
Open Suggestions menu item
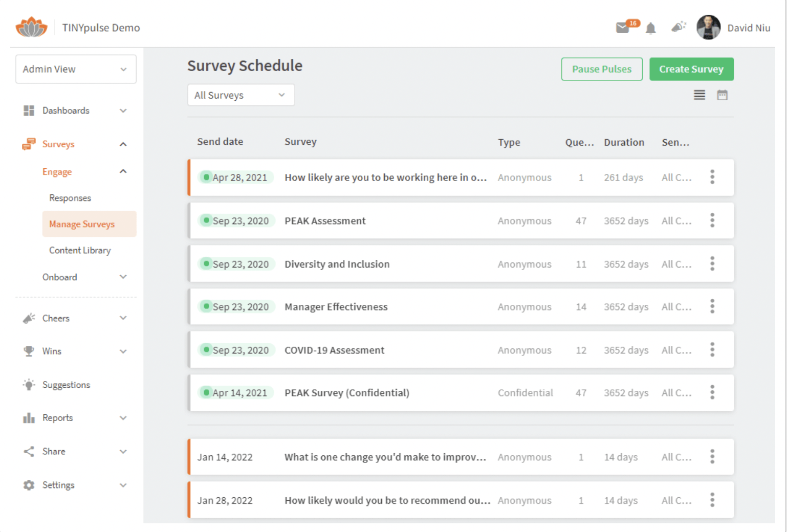66,385
